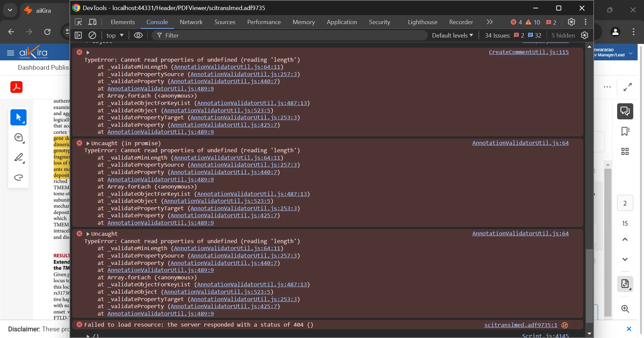Reload the browser page
The image size is (644, 338).
pyautogui.click(x=47, y=32)
